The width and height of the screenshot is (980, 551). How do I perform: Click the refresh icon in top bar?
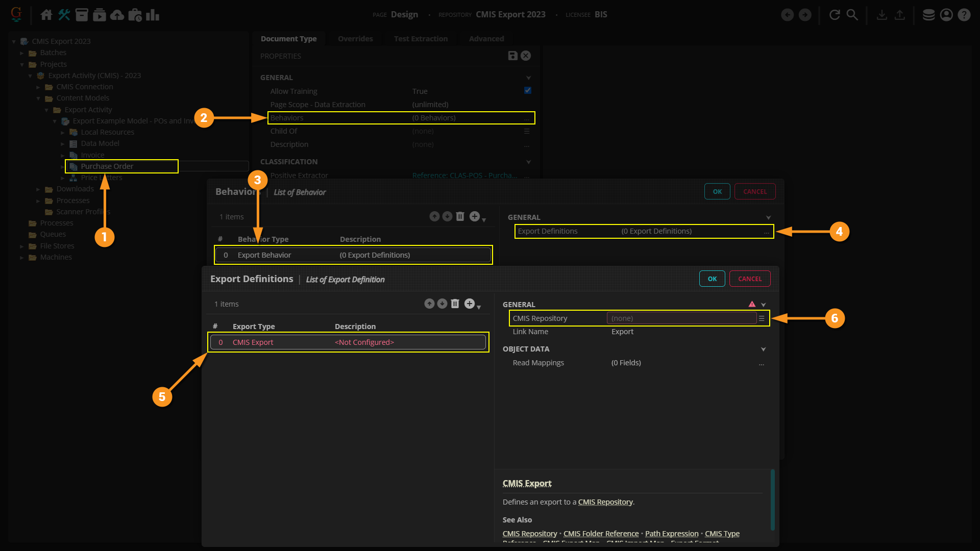835,15
